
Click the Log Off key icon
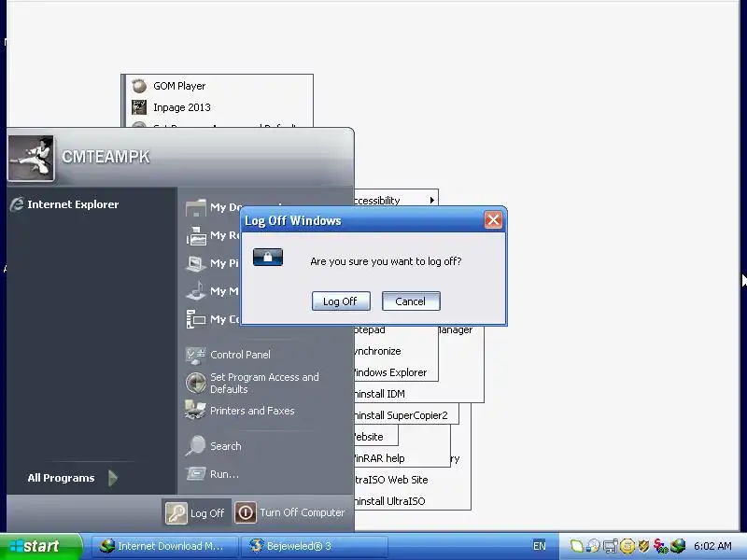coord(176,513)
